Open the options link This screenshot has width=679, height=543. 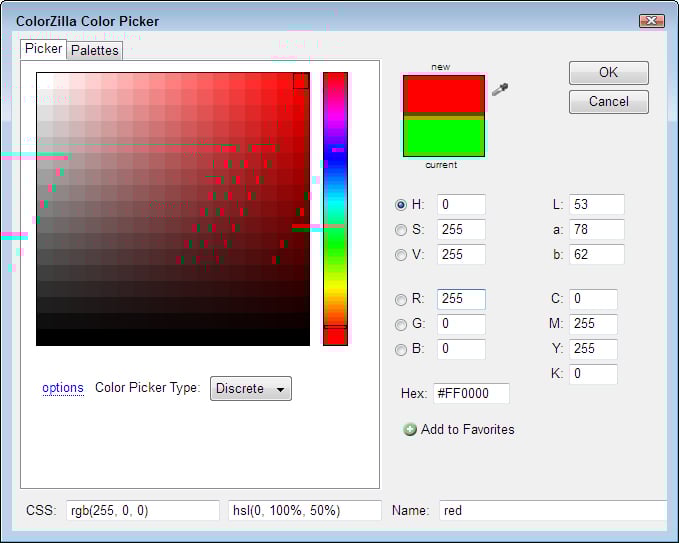[x=63, y=388]
